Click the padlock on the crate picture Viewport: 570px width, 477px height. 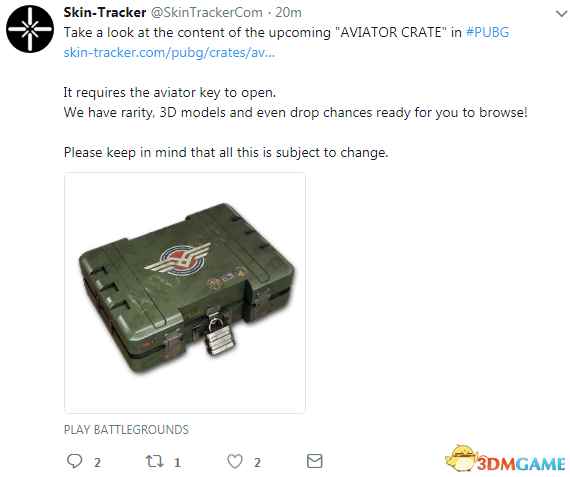point(218,334)
